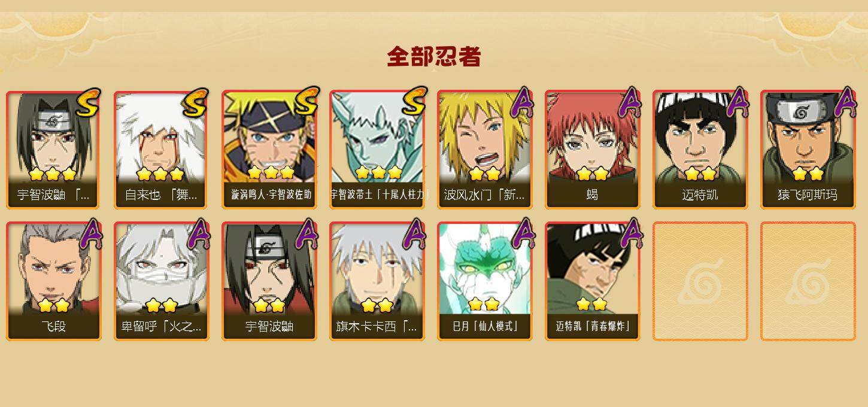Click the last empty ninja slot
The height and width of the screenshot is (407, 868).
[808, 281]
